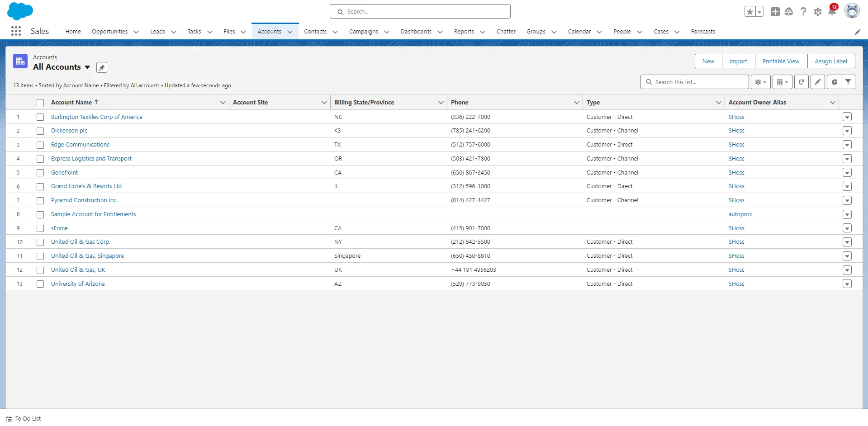Expand the Opportunities tab chevron
Screen dimensions: 868x426
(136, 32)
